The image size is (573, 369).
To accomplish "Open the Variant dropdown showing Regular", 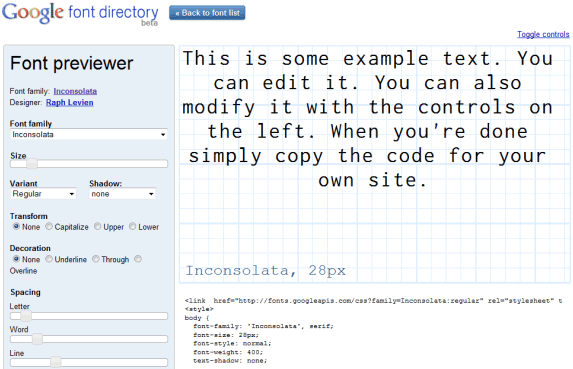I will [43, 194].
